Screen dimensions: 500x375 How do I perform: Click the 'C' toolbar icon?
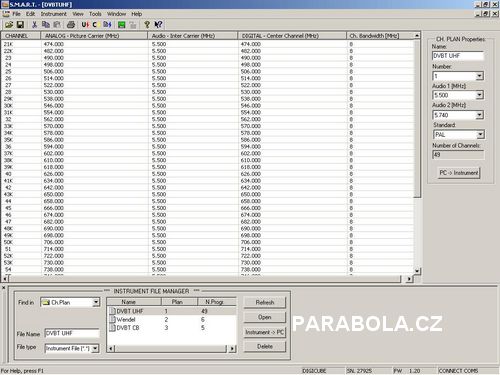coord(95,25)
